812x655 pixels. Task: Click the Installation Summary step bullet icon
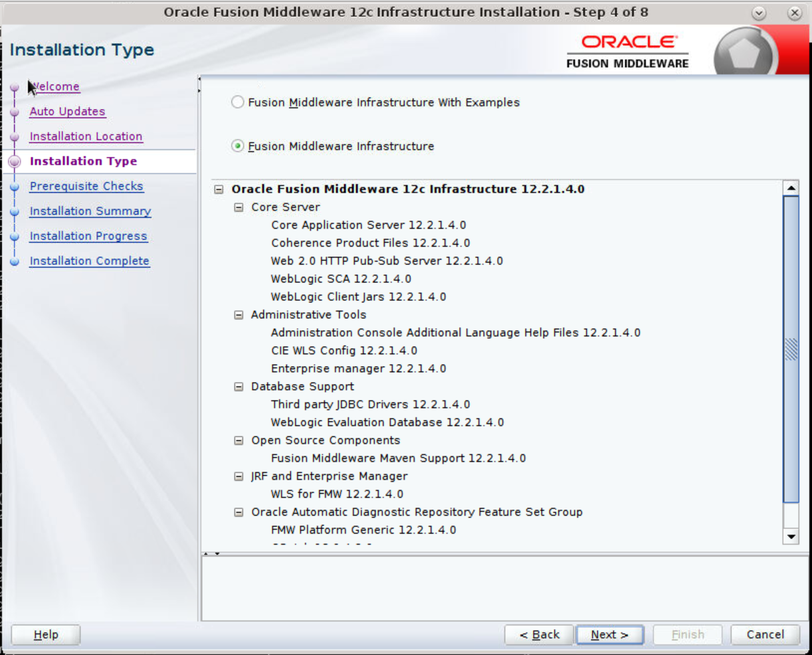(15, 212)
